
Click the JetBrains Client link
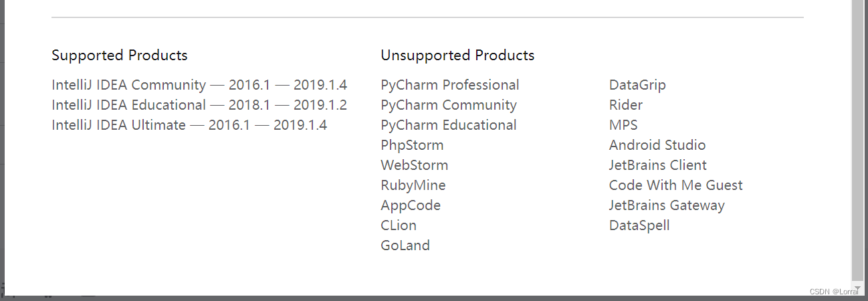658,165
